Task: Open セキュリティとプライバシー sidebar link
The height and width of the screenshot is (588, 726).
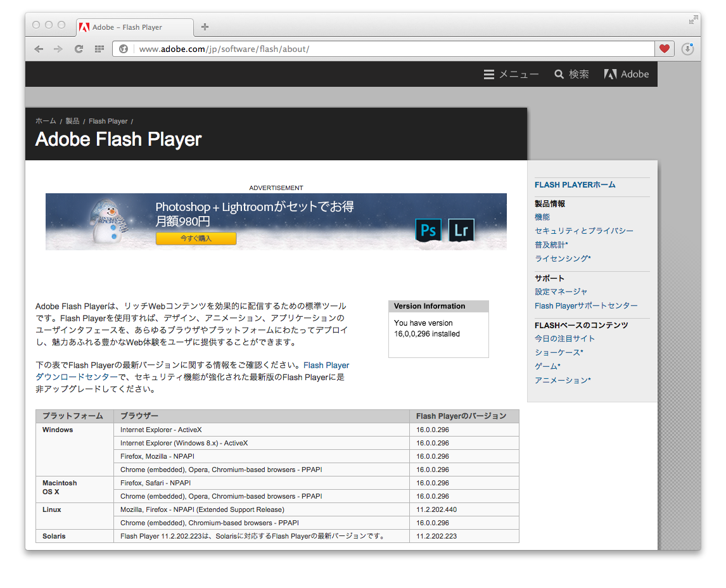Action: coord(583,231)
